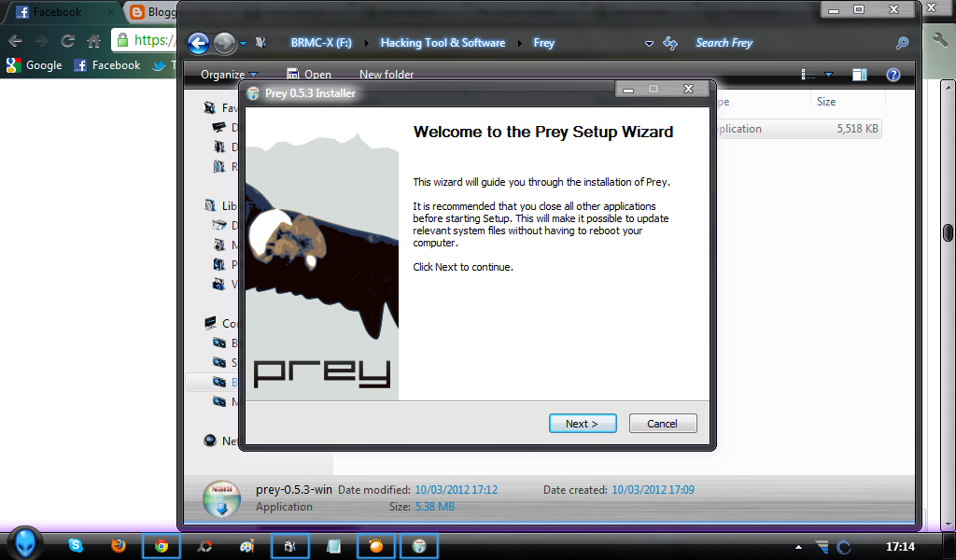This screenshot has height=560, width=956.
Task: Click Next in the Prey Setup Wizard
Action: [583, 424]
